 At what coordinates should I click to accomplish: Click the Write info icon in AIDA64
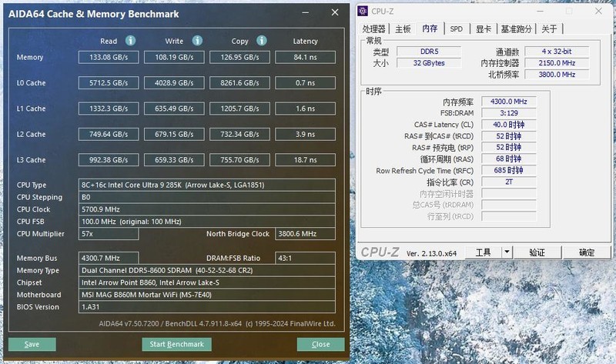(x=197, y=41)
